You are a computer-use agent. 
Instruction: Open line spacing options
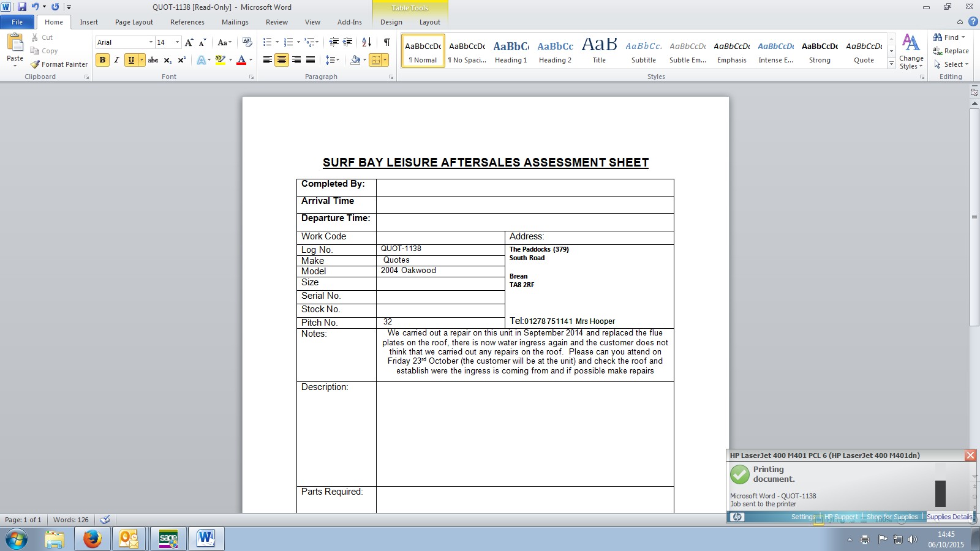tap(332, 60)
